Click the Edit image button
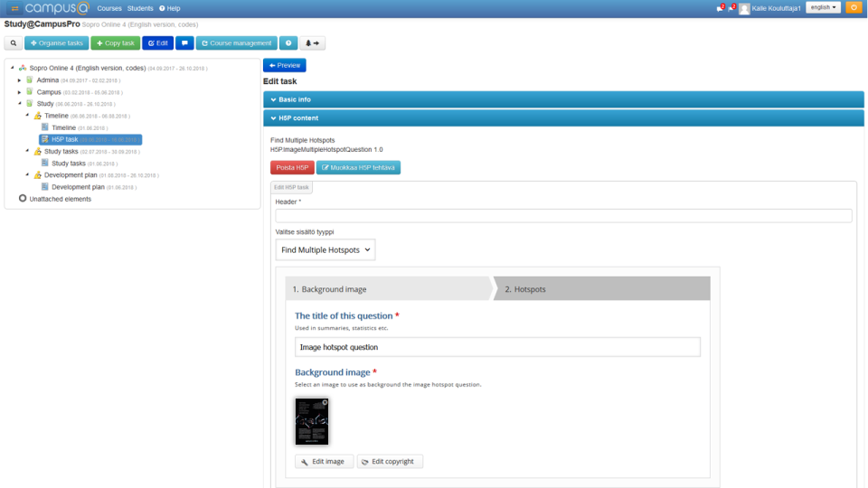This screenshot has width=868, height=488. tap(324, 462)
